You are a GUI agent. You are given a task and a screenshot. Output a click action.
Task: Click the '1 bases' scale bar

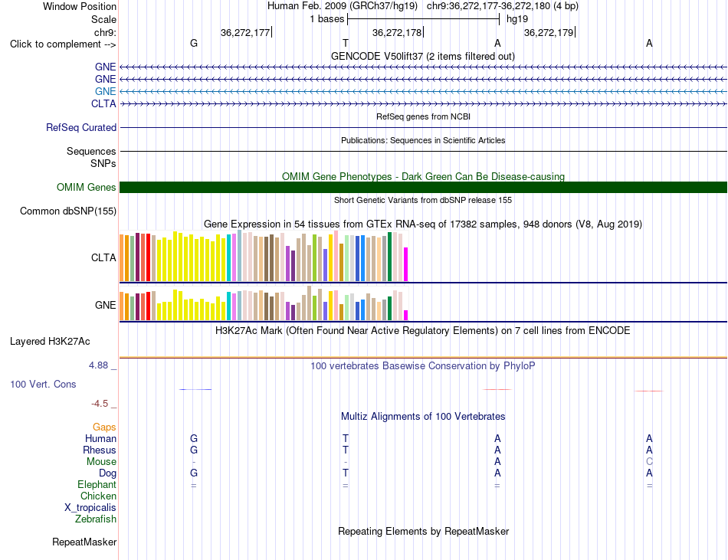pos(423,19)
